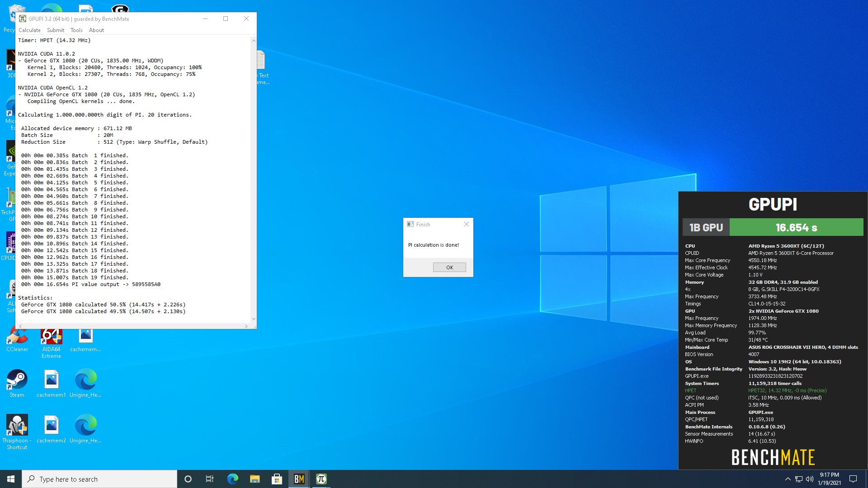Image resolution: width=868 pixels, height=488 pixels.
Task: Open the Unigine_He... icon beside cachemem2
Action: click(85, 429)
